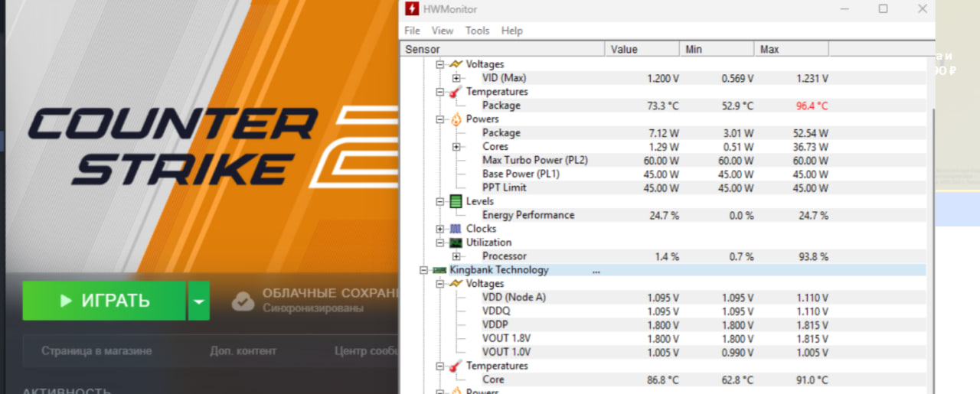Image resolution: width=980 pixels, height=394 pixels.
Task: Open the Help menu in HWMonitor
Action: [x=512, y=31]
